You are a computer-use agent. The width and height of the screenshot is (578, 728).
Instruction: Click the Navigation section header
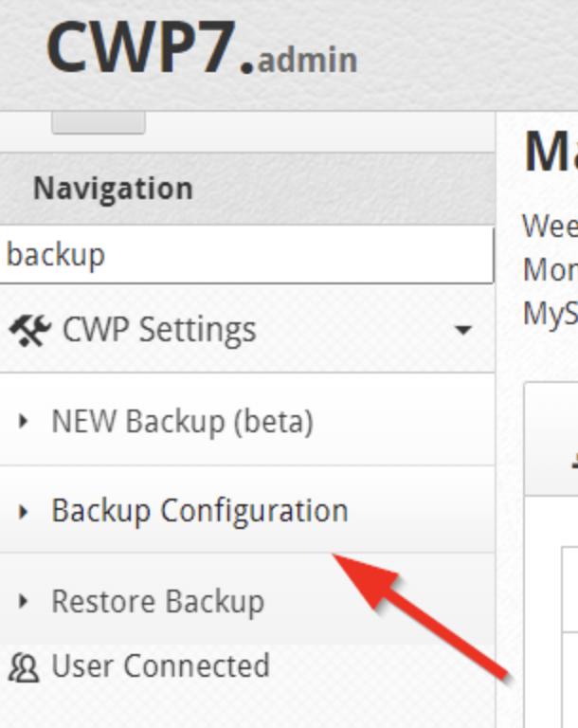click(x=113, y=189)
